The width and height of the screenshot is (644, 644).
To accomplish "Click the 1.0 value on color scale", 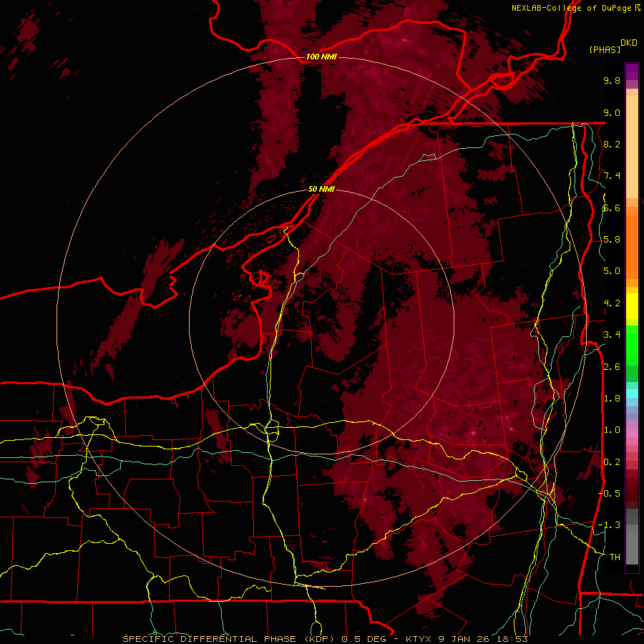I will point(612,430).
